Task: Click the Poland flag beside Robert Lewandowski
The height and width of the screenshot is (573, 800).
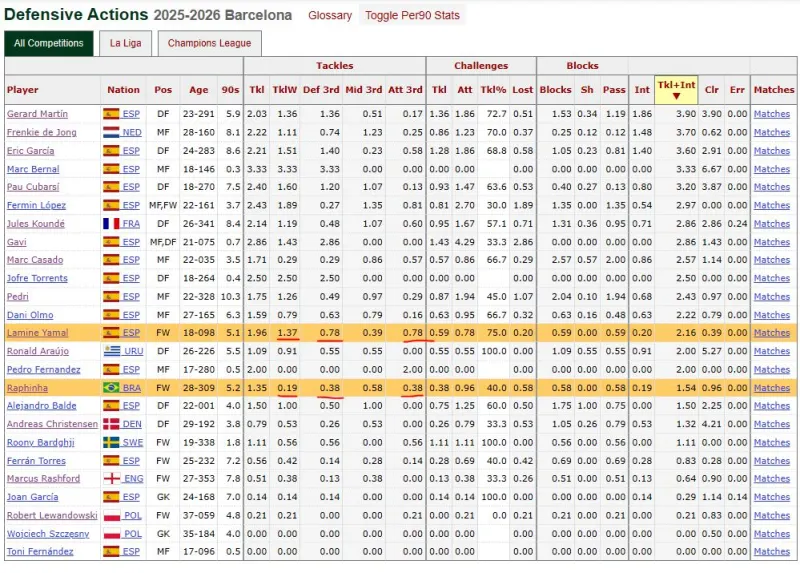Action: coord(111,516)
